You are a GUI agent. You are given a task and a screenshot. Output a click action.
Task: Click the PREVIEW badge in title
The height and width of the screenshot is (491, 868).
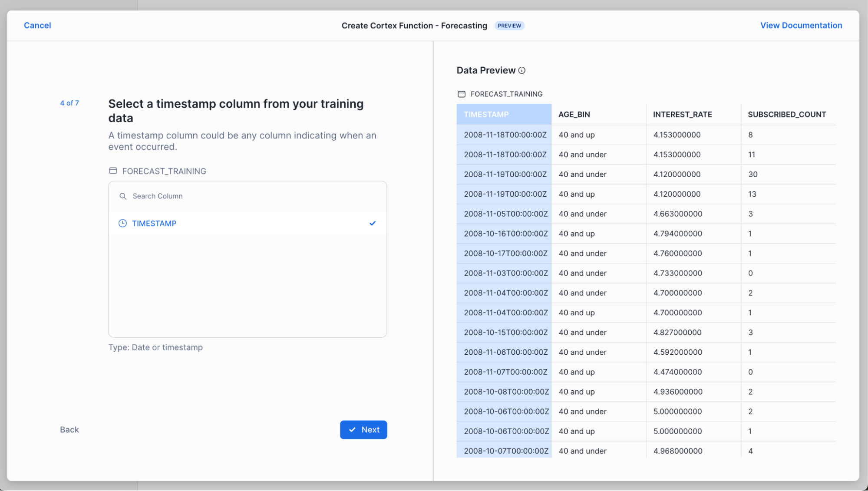point(509,26)
